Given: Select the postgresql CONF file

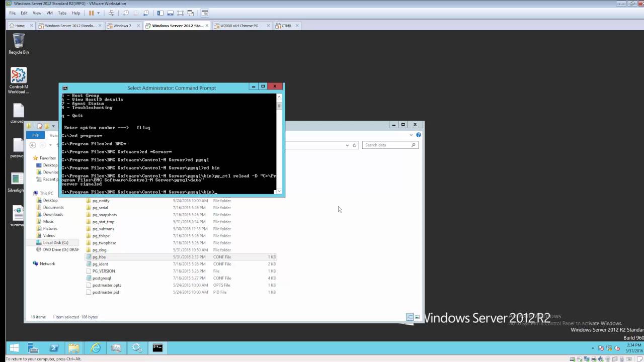Looking at the screenshot, I should pyautogui.click(x=181, y=278).
